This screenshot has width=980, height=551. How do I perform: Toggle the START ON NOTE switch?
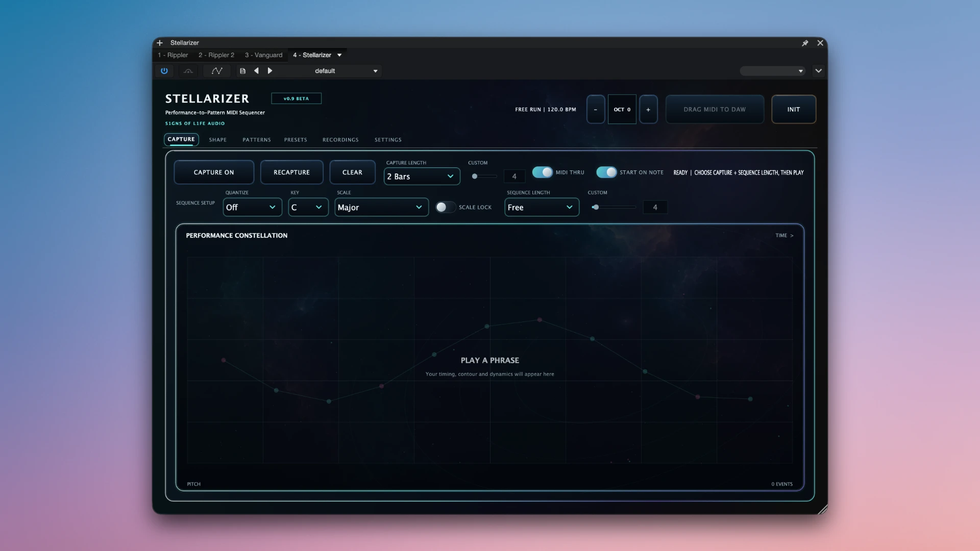(x=607, y=172)
